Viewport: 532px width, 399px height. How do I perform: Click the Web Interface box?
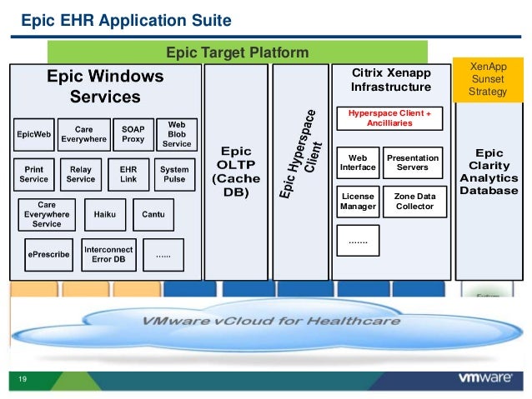pyautogui.click(x=358, y=162)
